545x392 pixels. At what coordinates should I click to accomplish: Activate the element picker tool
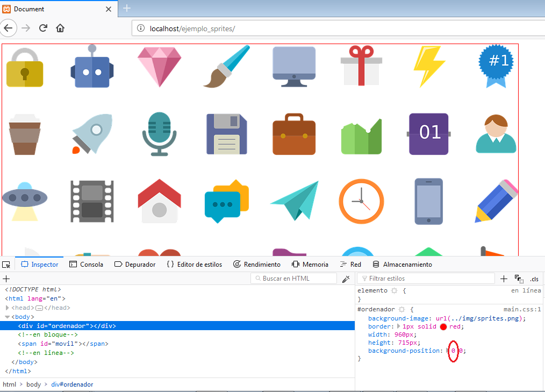pos(6,265)
